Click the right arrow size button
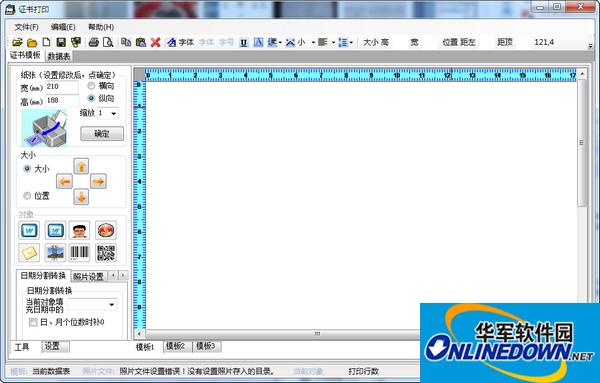Viewport: 600px width, 383px height. (98, 181)
